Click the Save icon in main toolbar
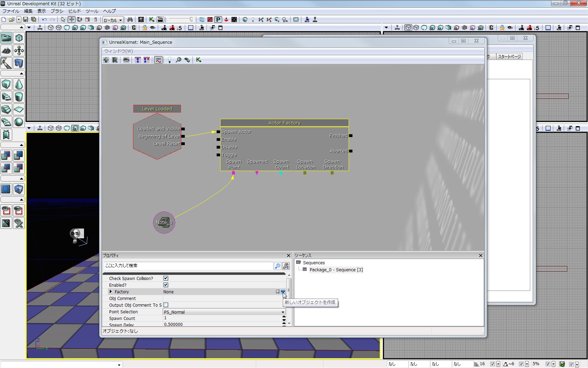The width and height of the screenshot is (588, 368). tap(26, 20)
